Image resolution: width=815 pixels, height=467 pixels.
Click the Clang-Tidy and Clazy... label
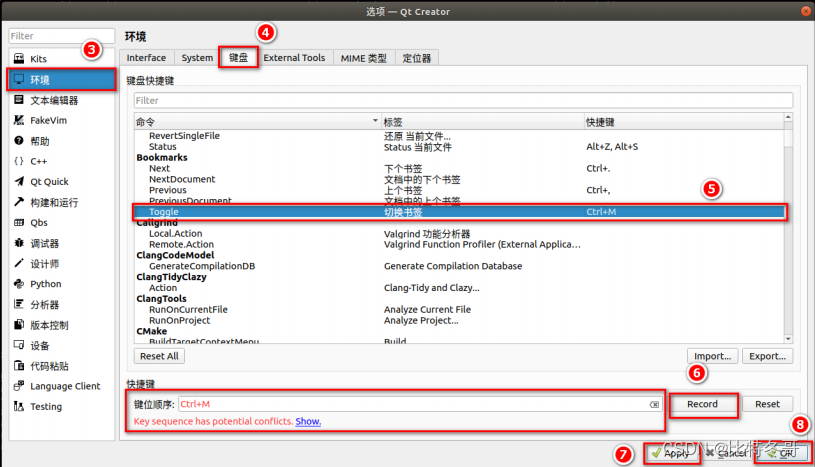click(431, 288)
